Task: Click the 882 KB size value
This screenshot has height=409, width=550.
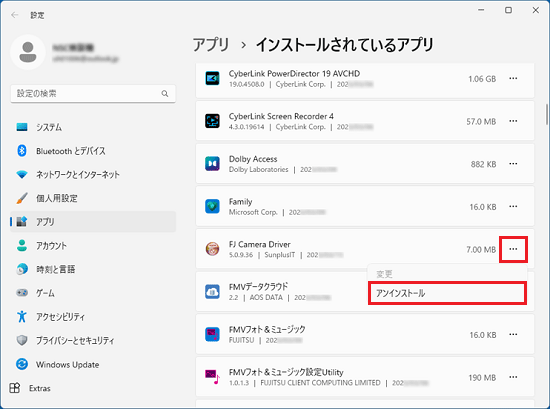Action: pos(483,165)
